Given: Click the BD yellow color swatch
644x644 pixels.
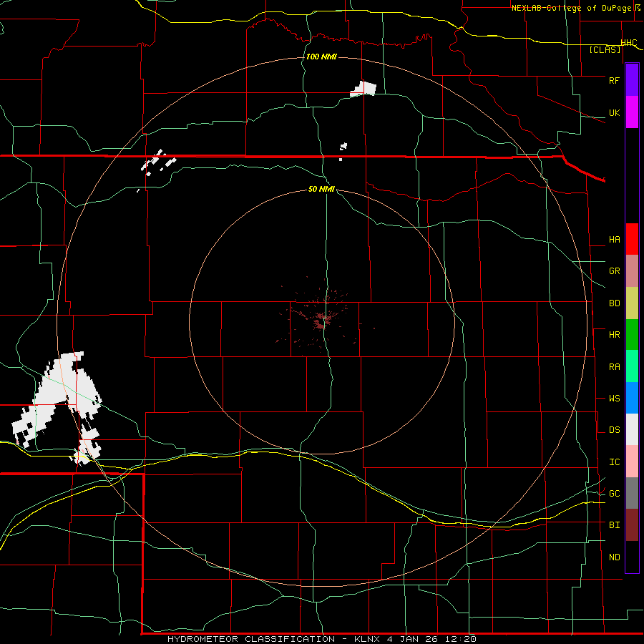Looking at the screenshot, I should click(x=632, y=303).
